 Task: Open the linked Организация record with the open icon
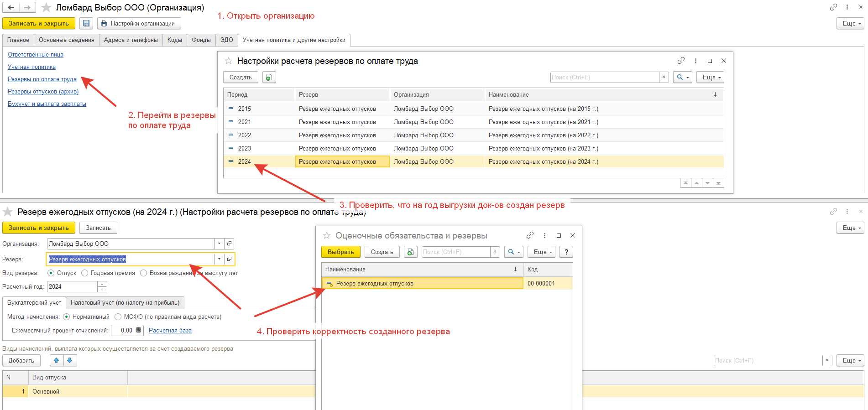(230, 244)
